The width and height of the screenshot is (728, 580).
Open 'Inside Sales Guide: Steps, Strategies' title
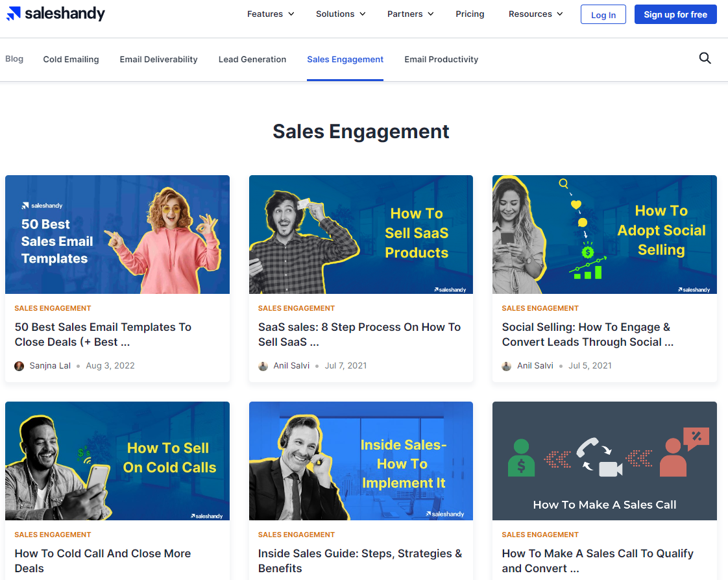coord(360,561)
